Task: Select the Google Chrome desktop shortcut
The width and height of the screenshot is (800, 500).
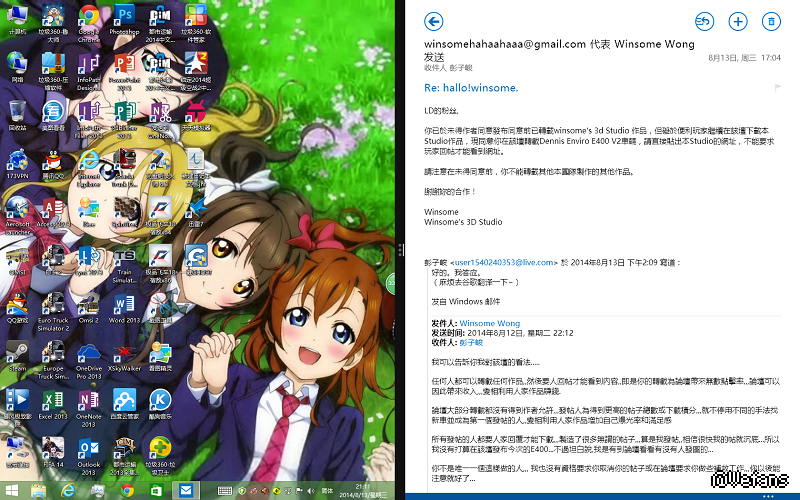Action: pos(88,23)
